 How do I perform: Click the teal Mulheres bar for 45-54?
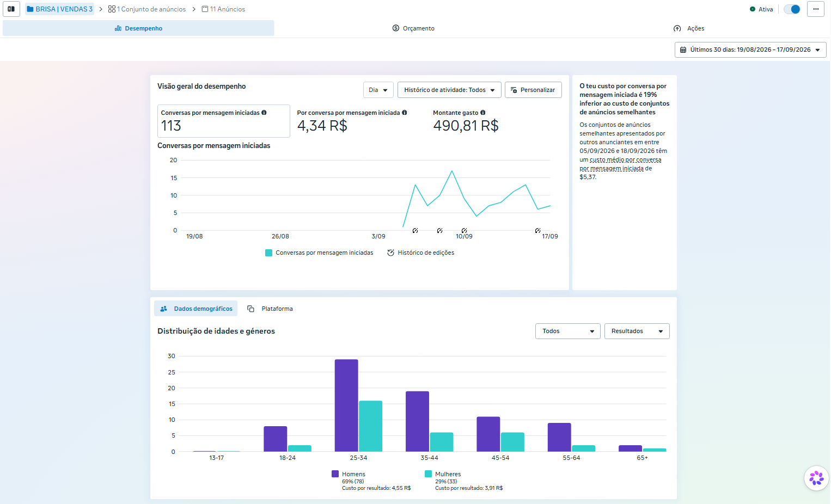[x=512, y=442]
